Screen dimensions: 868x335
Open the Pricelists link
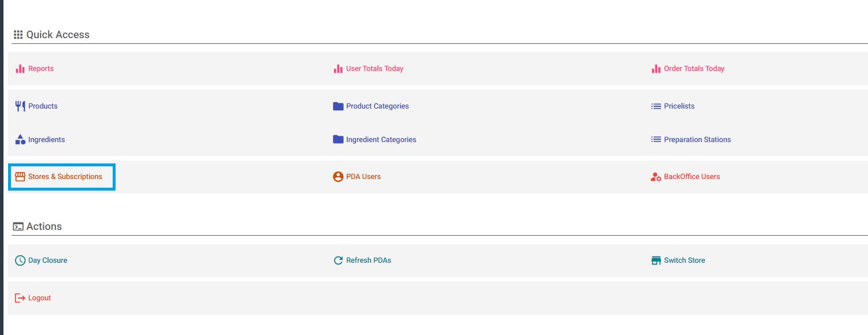(x=679, y=106)
